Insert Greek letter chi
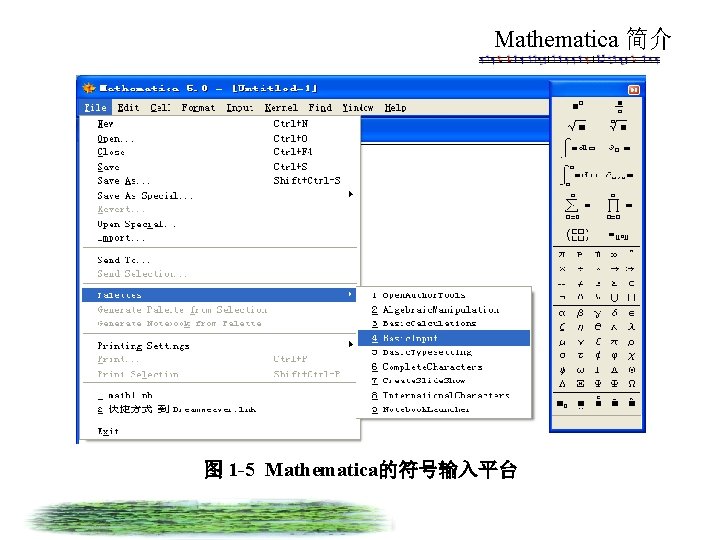Screen dimensions: 720x540 coord(632,356)
